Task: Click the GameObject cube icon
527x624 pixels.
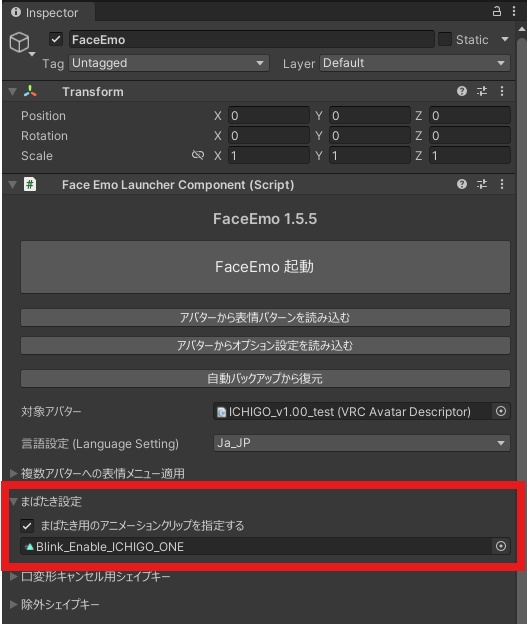Action: [x=20, y=42]
